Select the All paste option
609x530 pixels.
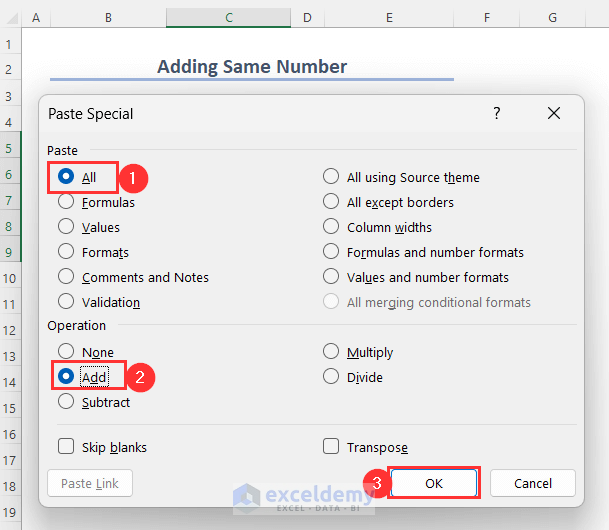tap(66, 177)
